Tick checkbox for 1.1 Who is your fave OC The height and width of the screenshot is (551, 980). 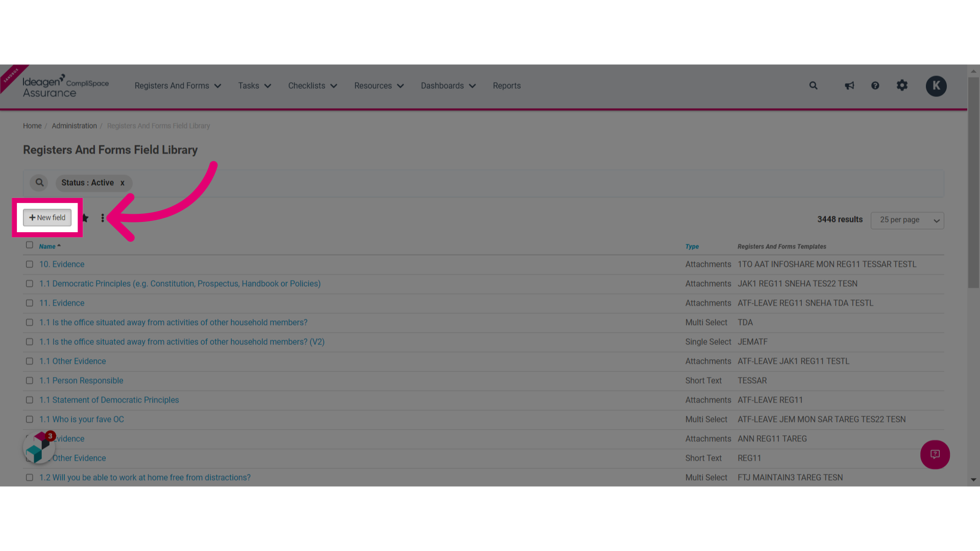coord(30,419)
